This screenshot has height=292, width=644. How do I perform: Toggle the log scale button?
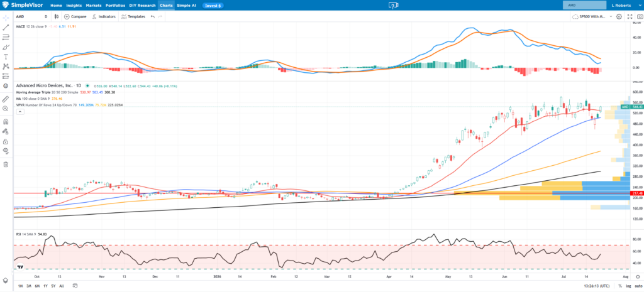628,286
